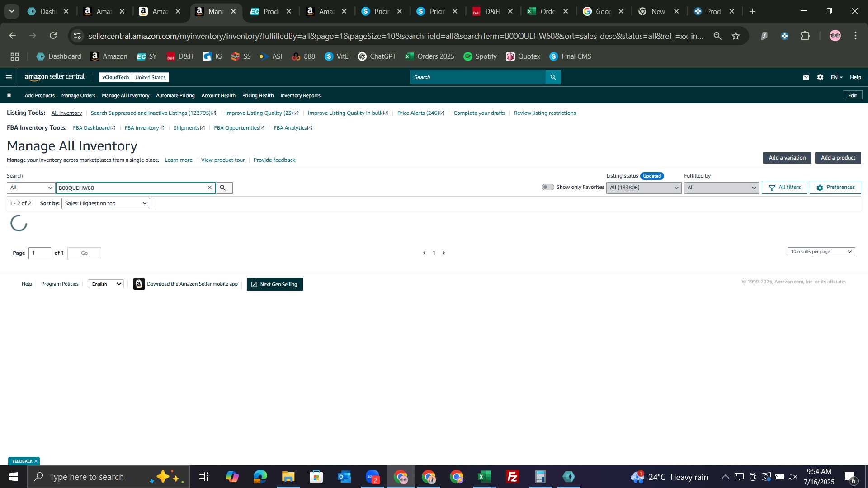
Task: Open the tab search chevron in Chrome
Action: click(12, 11)
